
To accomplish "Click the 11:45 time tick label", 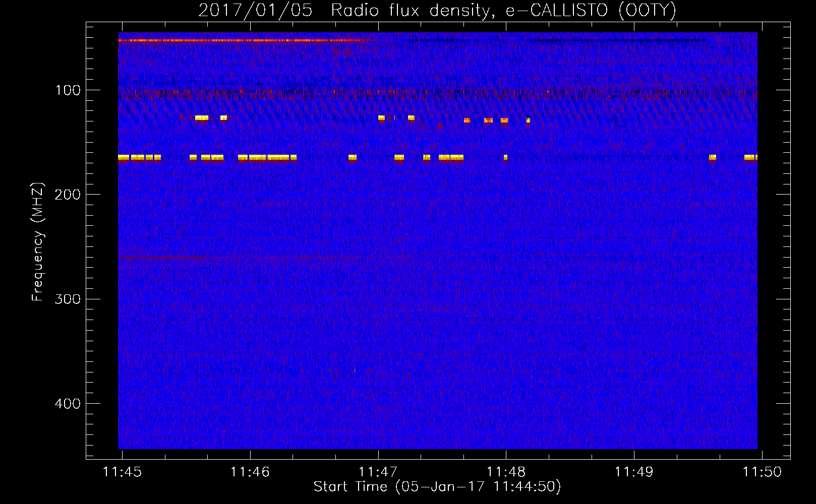I will click(x=122, y=472).
